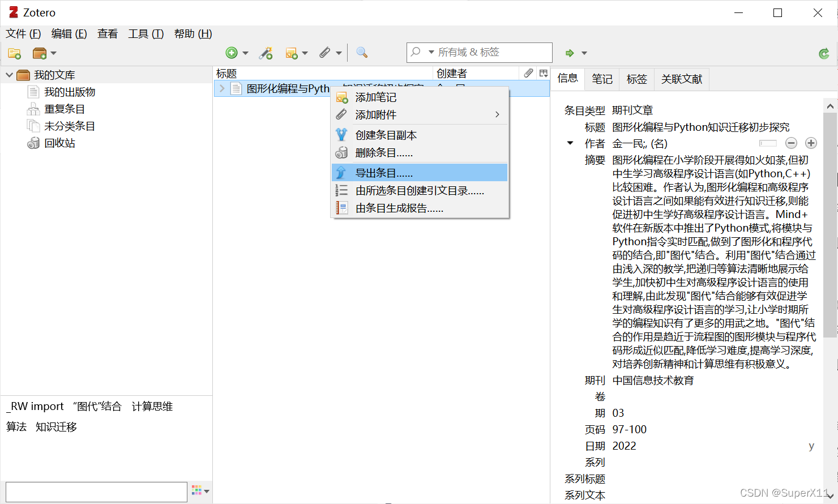Viewport: 838px width, 504px height.
Task: Click the tag filter input box
Action: (96, 492)
